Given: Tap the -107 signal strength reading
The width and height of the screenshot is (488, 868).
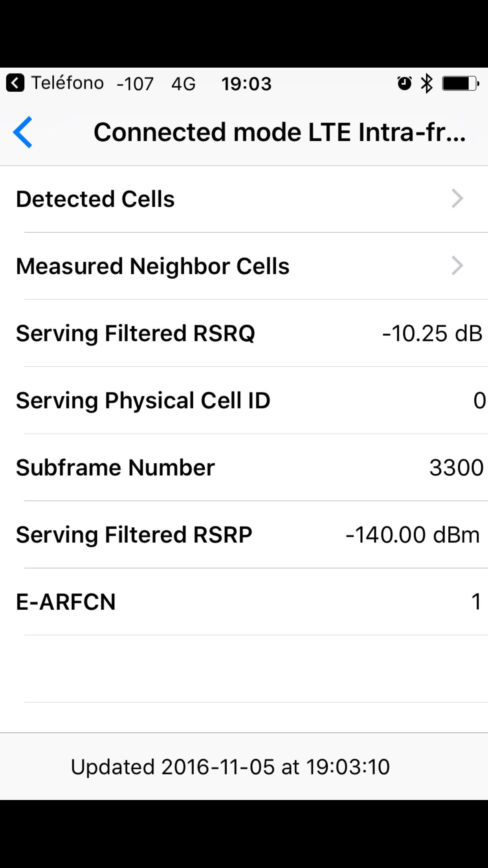Looking at the screenshot, I should 135,84.
